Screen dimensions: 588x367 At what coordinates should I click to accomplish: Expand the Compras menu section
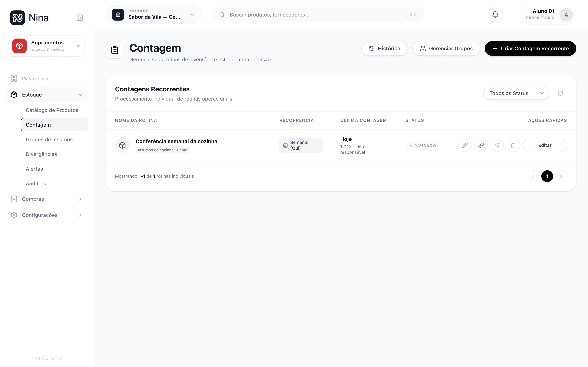click(x=47, y=199)
